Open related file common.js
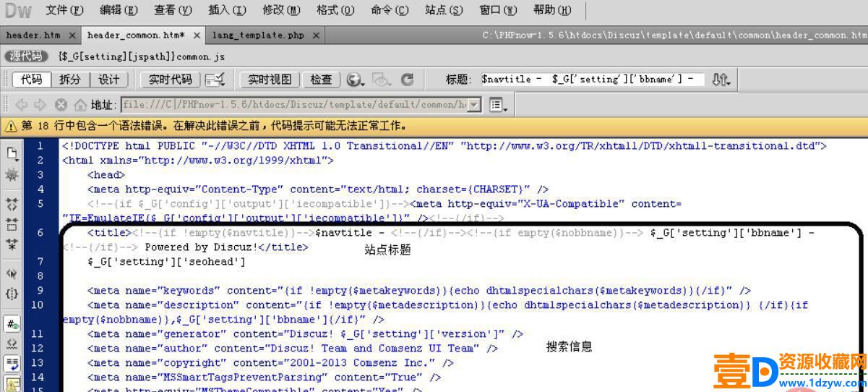 pos(142,56)
